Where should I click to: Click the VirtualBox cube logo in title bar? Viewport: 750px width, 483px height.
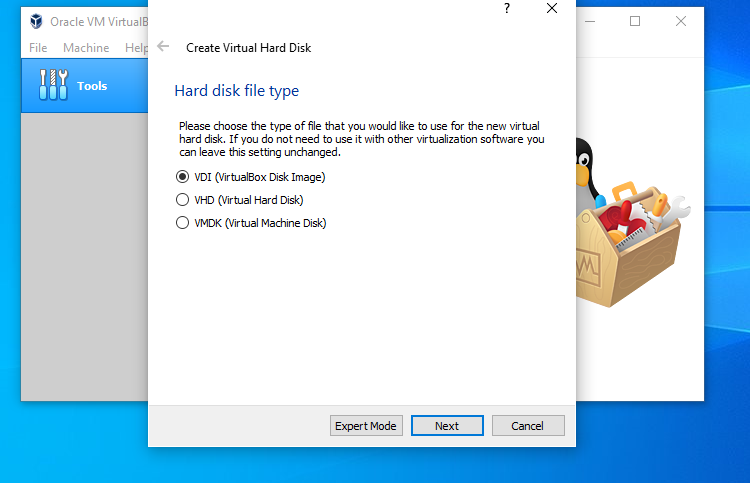tap(36, 22)
